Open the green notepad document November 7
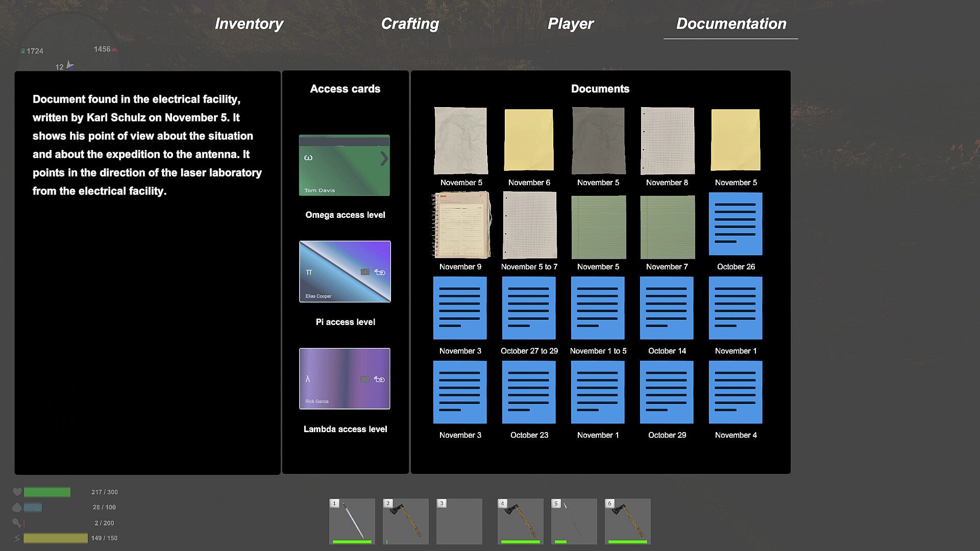The width and height of the screenshot is (980, 551). (x=667, y=227)
